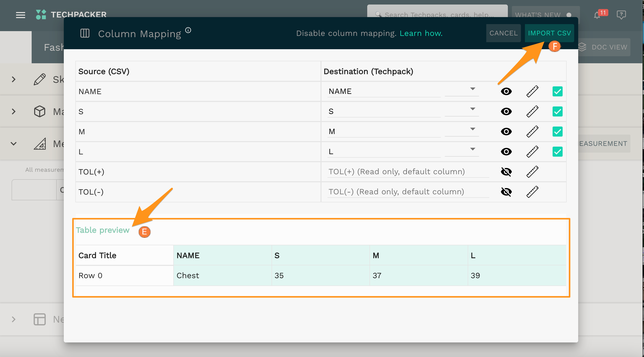Click the triangle ruler Measurements icon
This screenshot has height=357, width=644.
pyautogui.click(x=40, y=144)
